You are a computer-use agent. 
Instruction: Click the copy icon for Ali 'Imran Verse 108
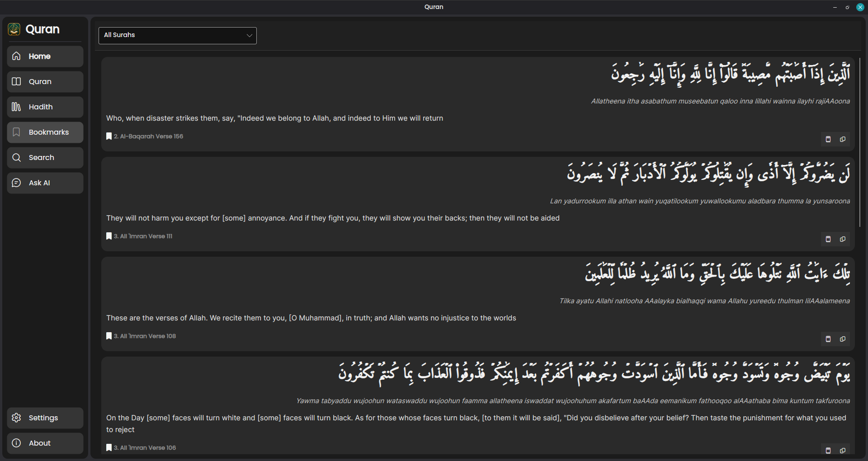[x=843, y=339]
